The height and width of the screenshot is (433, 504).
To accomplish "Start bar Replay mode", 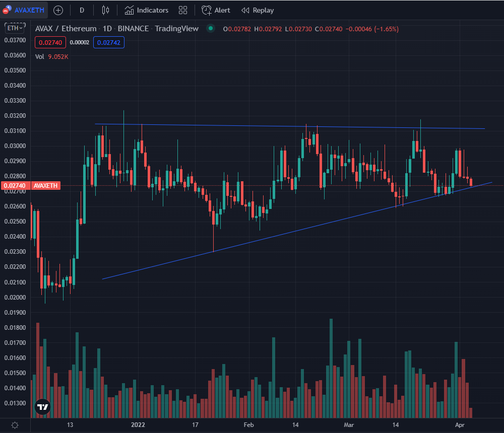I will coord(258,10).
